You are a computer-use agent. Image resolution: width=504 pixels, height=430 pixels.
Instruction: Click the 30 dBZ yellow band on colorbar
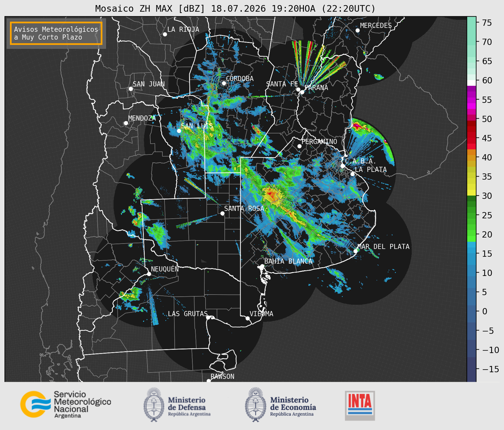pos(471,193)
